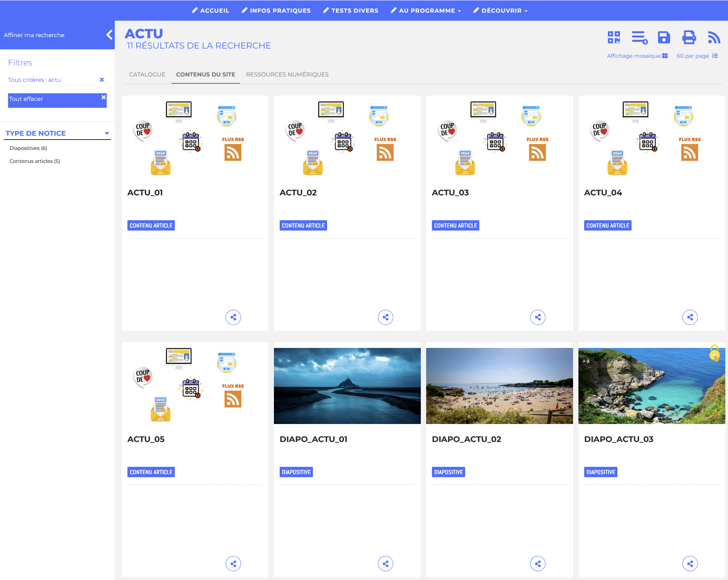Click the QR code icon
This screenshot has height=580, width=728.
[614, 37]
